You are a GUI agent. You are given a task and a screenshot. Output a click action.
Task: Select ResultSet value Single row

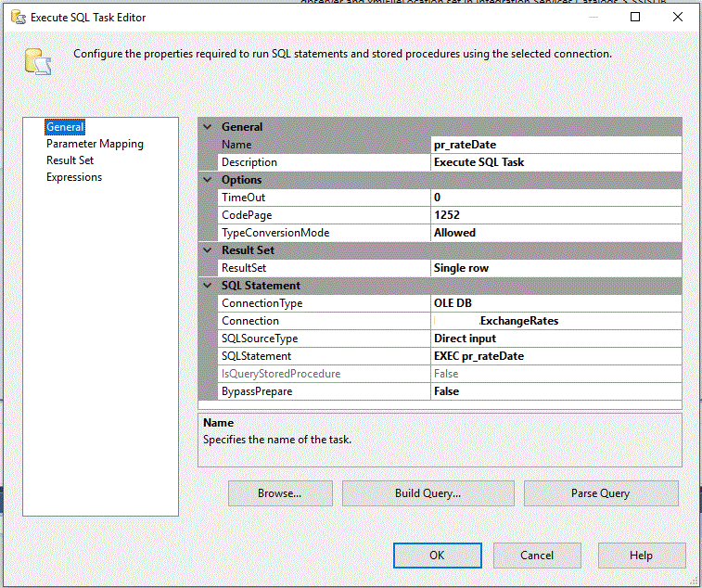click(556, 268)
